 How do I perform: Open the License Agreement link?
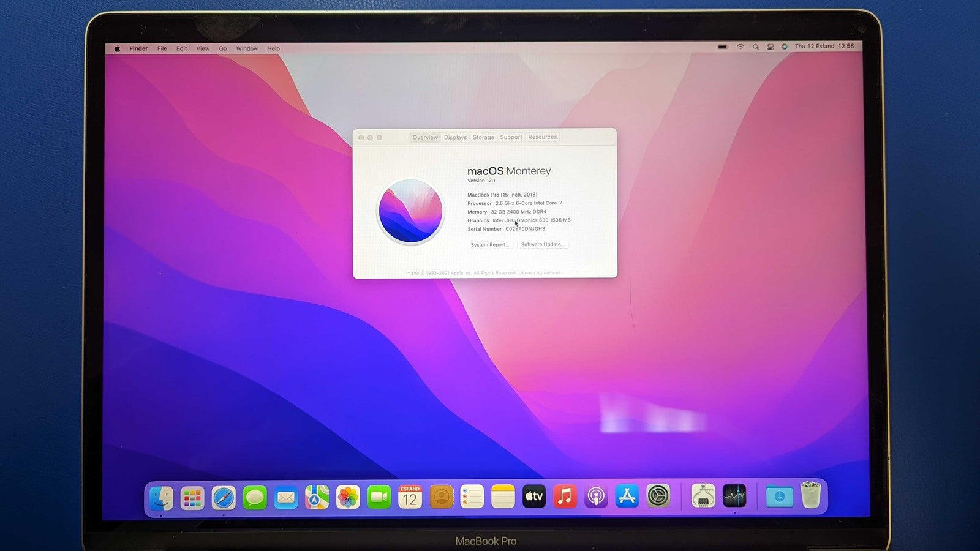click(x=539, y=273)
